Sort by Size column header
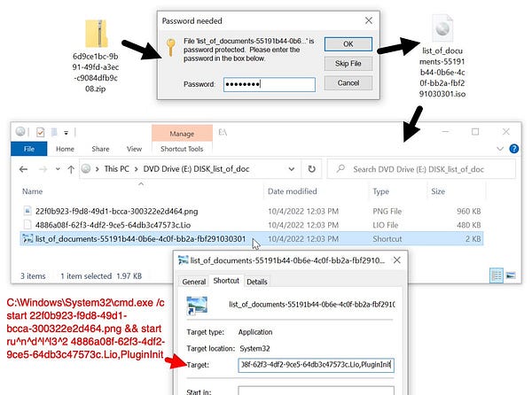532x395 pixels. click(x=438, y=191)
